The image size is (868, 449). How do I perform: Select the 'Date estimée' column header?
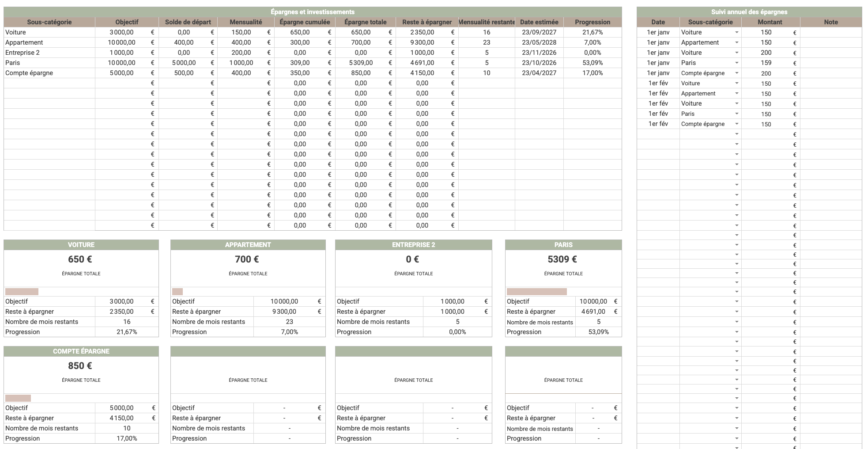(x=539, y=22)
